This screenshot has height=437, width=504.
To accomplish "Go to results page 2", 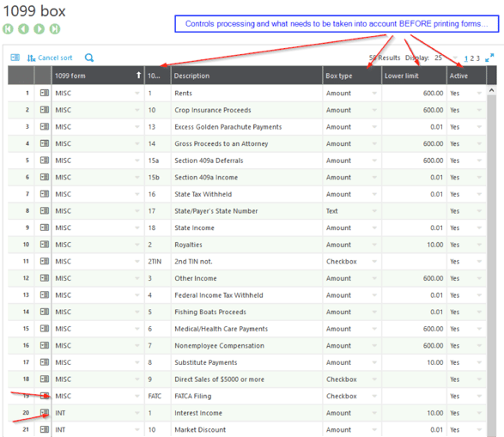I will tap(472, 58).
